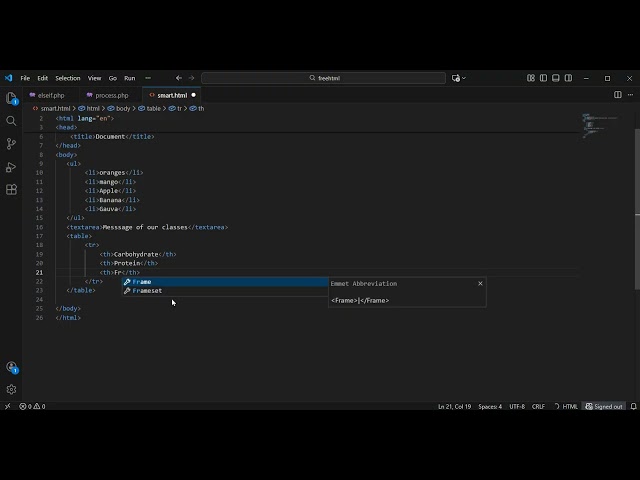Open the File menu
Viewport: 640px width, 480px height.
point(25,78)
